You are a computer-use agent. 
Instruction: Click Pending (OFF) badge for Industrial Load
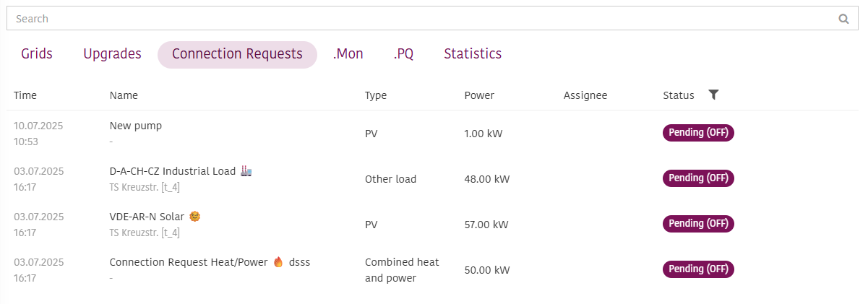click(698, 178)
